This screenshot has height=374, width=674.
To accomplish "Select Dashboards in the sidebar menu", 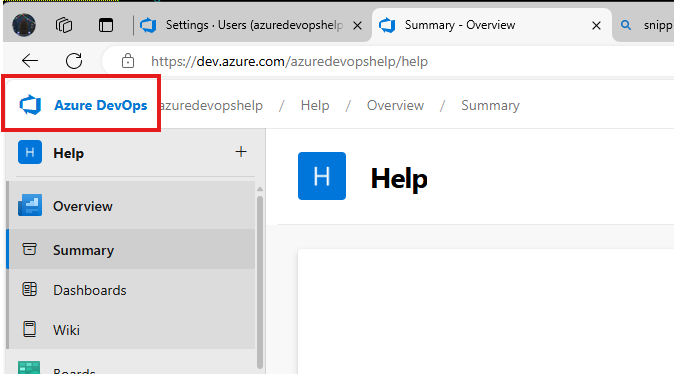I will click(x=132, y=290).
